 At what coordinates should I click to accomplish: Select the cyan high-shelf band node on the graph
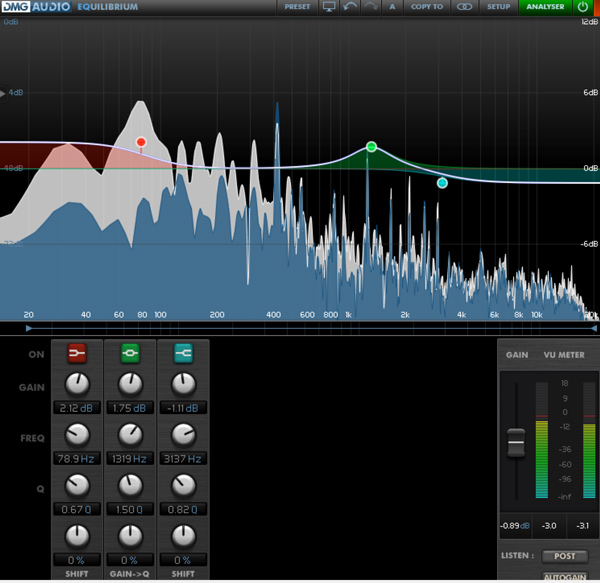[x=442, y=183]
